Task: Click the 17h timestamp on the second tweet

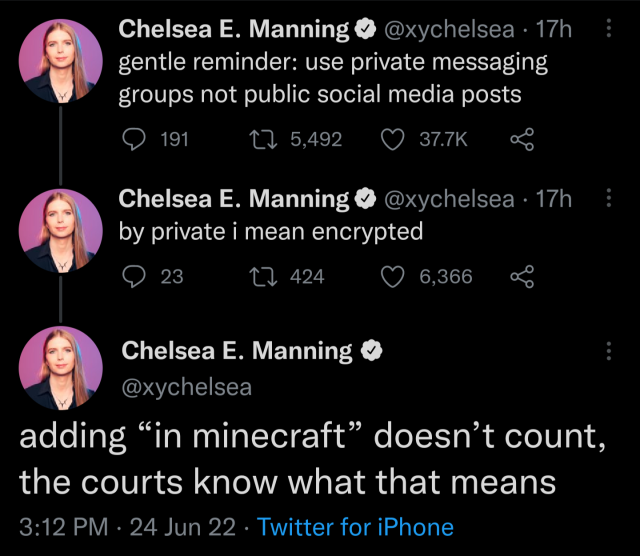Action: (x=554, y=199)
